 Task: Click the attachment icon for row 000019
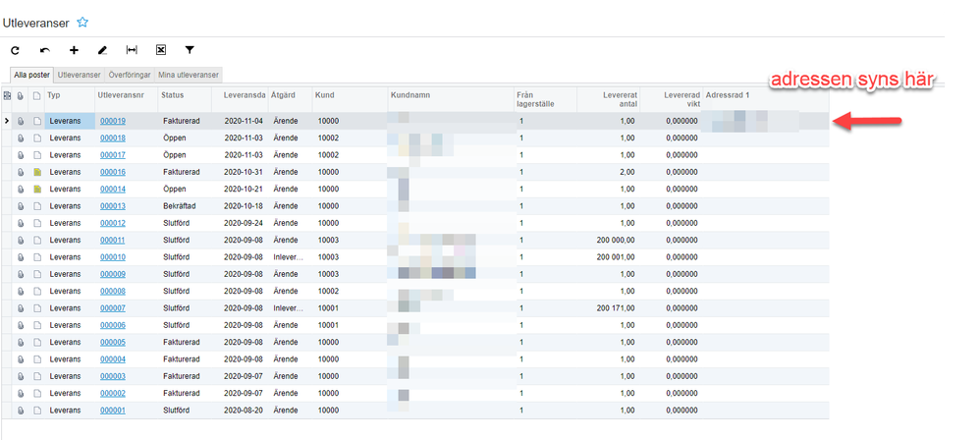coord(21,121)
